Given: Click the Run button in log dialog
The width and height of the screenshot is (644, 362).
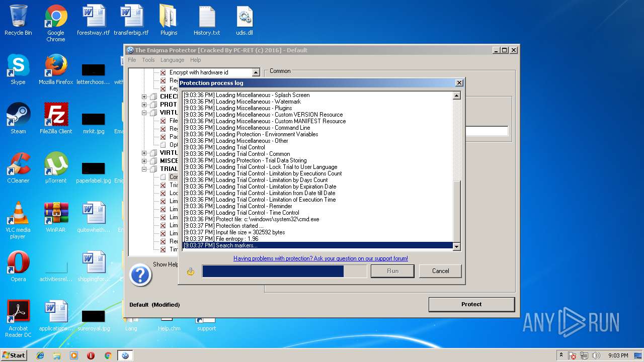Looking at the screenshot, I should (392, 271).
